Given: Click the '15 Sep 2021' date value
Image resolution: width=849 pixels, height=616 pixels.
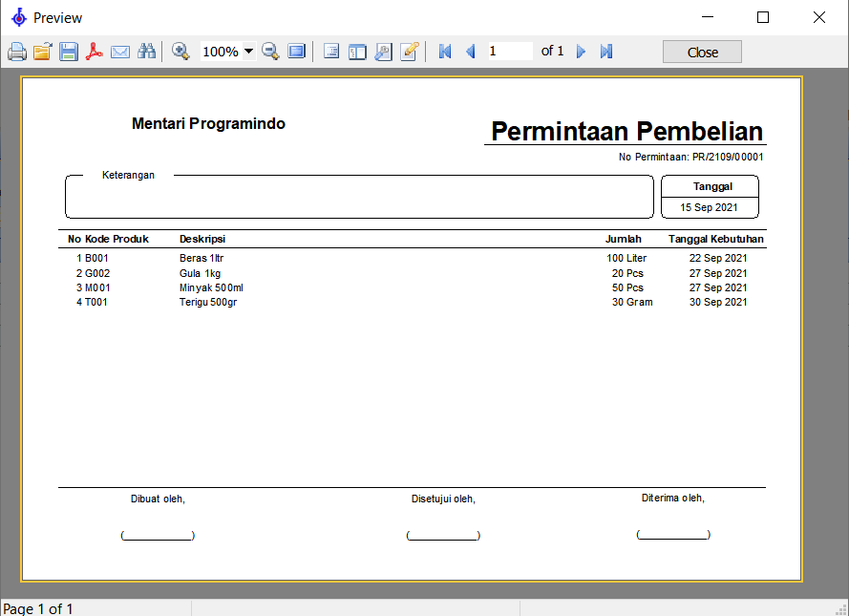Looking at the screenshot, I should (x=709, y=207).
